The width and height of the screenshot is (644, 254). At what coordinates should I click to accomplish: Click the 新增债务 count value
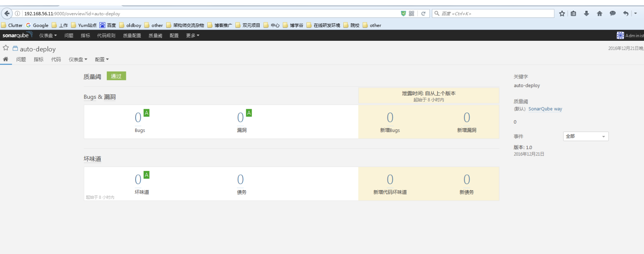click(467, 179)
